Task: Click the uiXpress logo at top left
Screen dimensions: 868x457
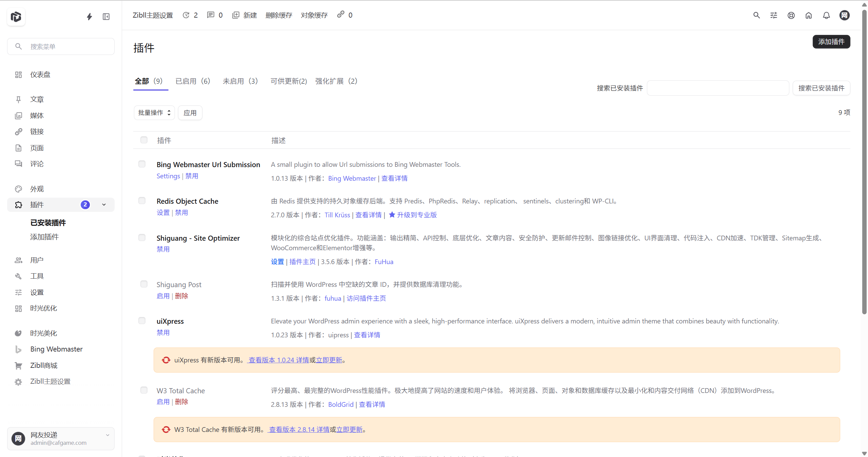Action: [x=16, y=17]
